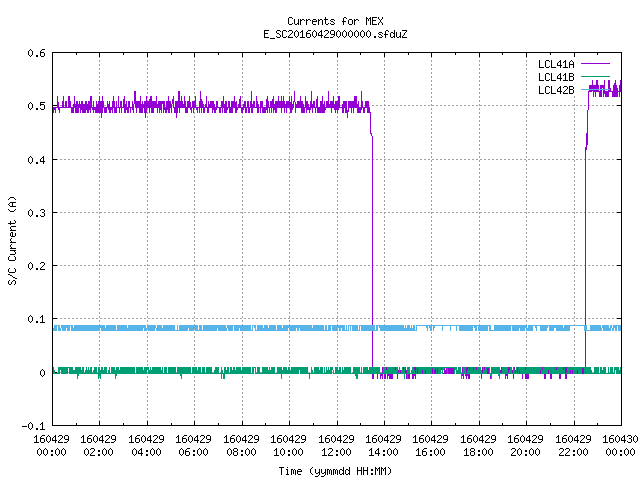The height and width of the screenshot is (480, 640).
Task: Click the x-axis label 160429 20:00
Action: pyautogui.click(x=525, y=446)
